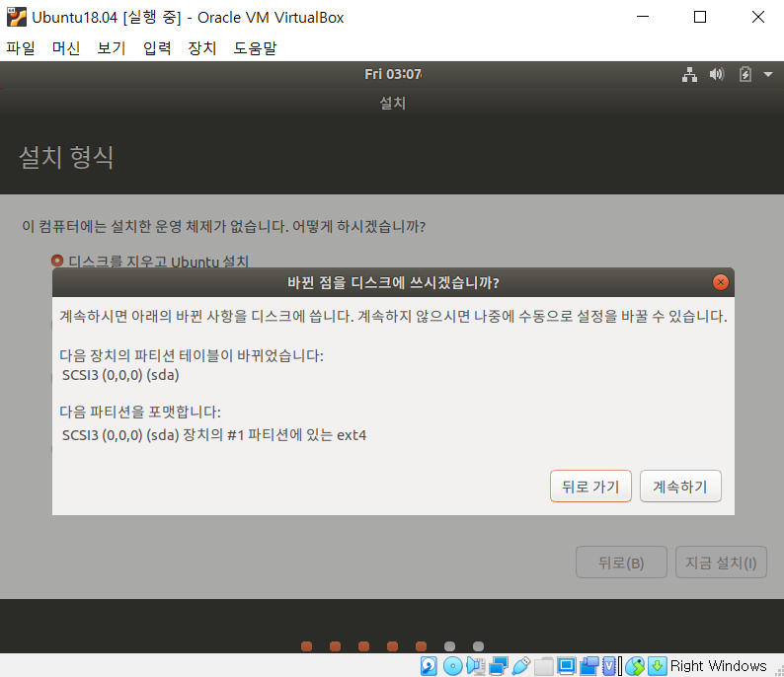Click the 뒤로 가기 button in the dialog
Viewport: 784px width, 677px height.
[x=590, y=487]
